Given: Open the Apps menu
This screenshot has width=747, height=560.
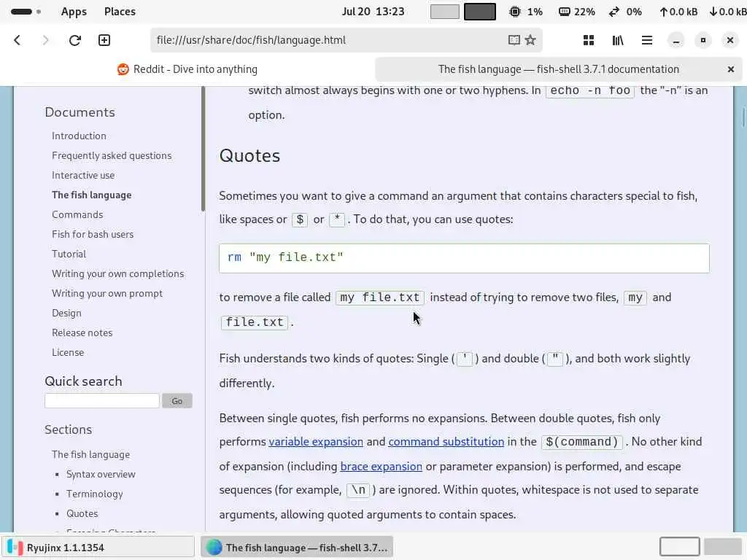Looking at the screenshot, I should [x=74, y=12].
